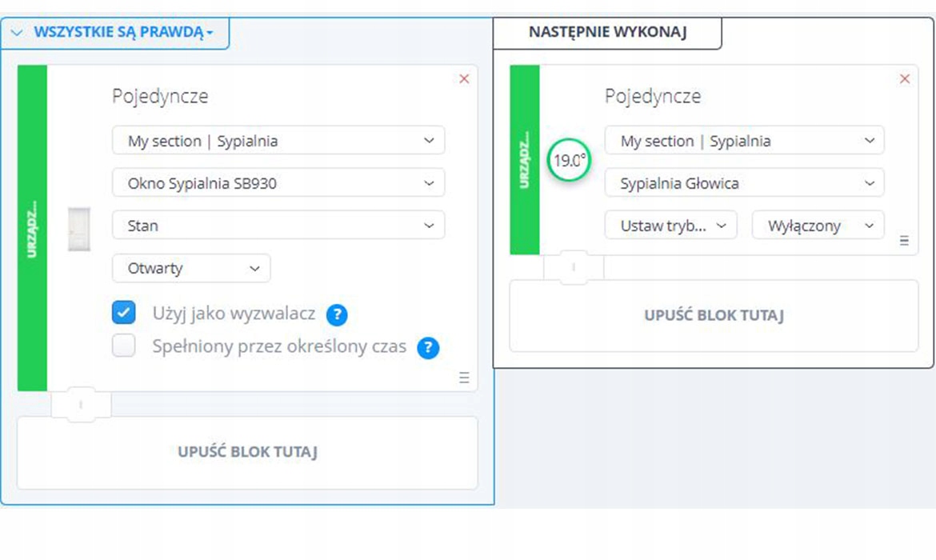
Task: Open the Stan property dropdown
Action: (278, 226)
